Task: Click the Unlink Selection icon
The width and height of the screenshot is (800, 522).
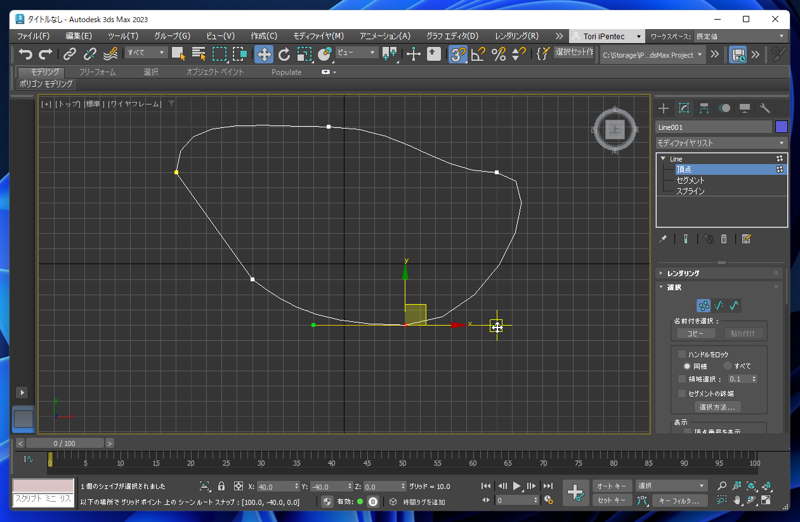Action: (x=90, y=54)
